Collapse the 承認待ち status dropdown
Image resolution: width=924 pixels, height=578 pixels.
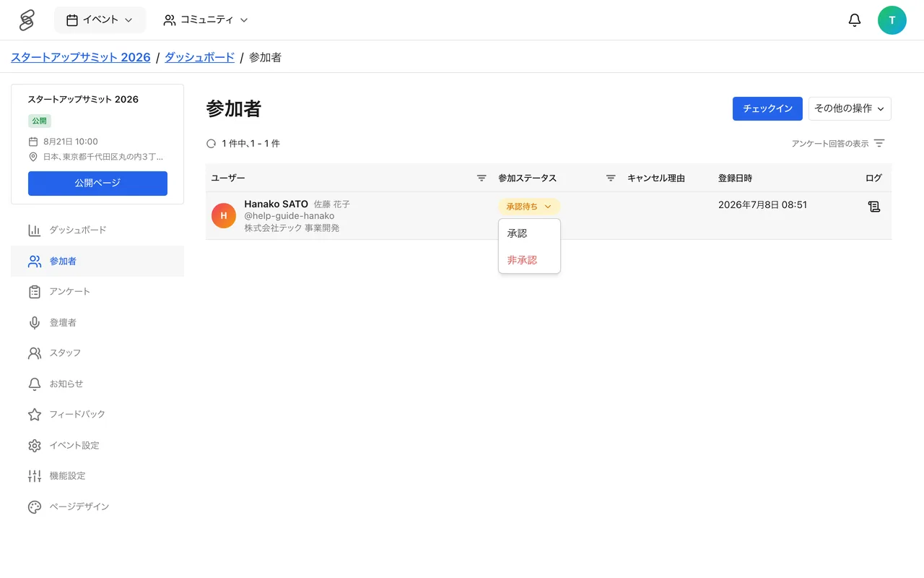[529, 207]
